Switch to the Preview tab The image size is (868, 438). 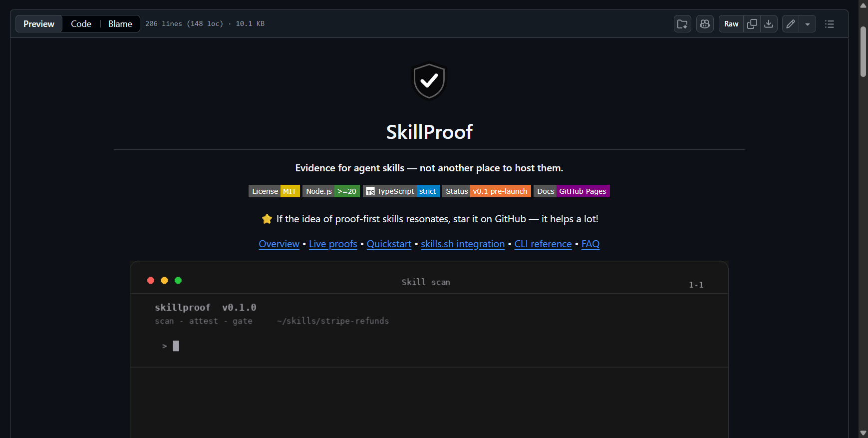point(39,24)
